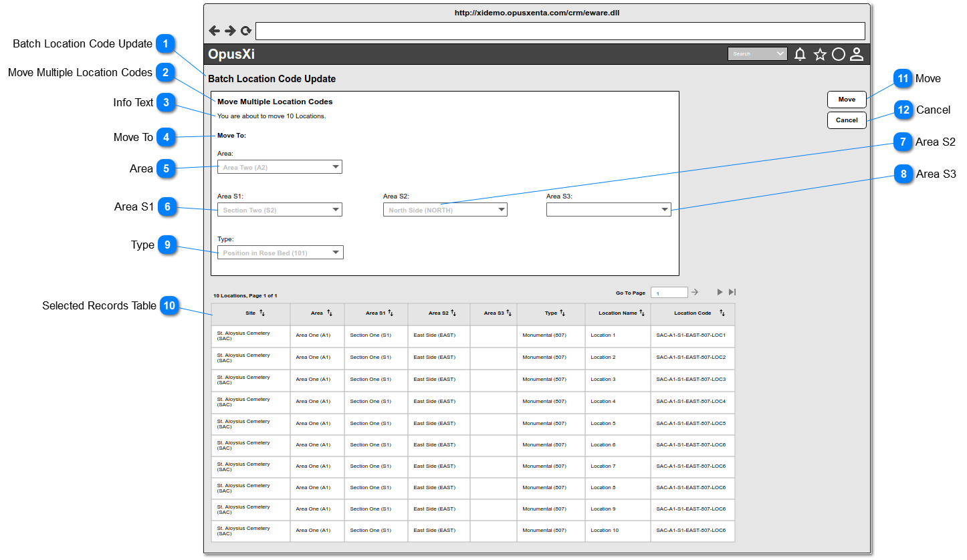Click the favorites star icon
This screenshot has height=560, width=967.
tap(820, 55)
